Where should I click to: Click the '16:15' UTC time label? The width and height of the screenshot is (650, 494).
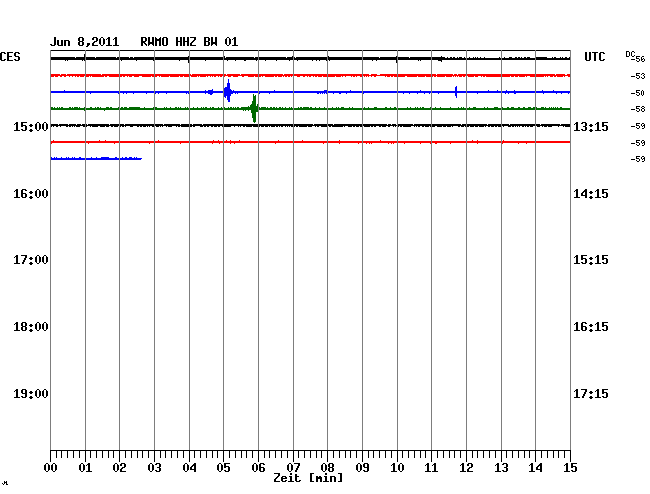[x=591, y=327]
